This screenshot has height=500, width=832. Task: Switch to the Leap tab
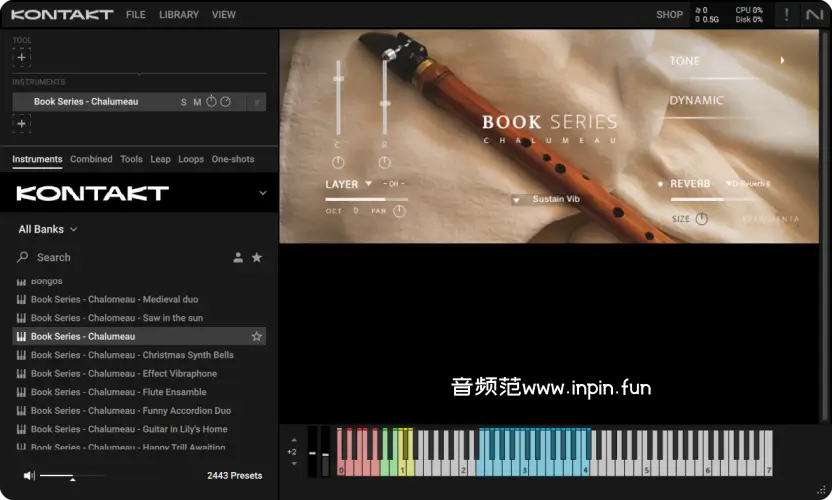(160, 159)
